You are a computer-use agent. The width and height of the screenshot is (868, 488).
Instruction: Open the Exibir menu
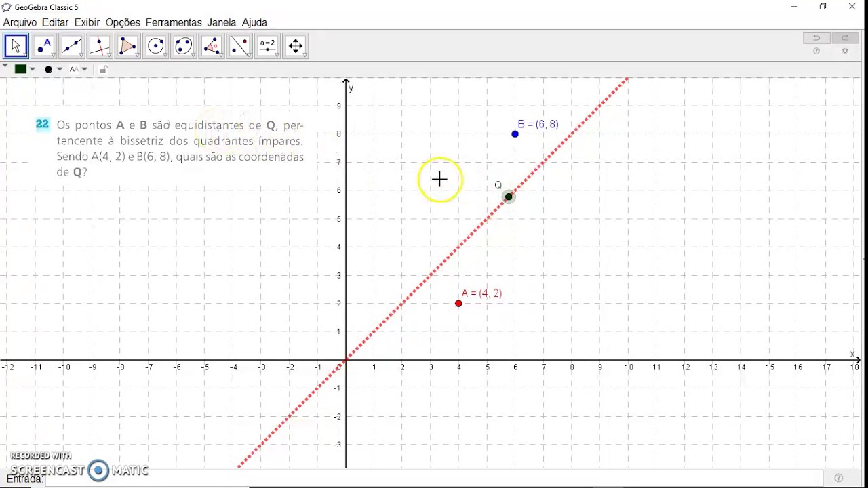pos(87,22)
